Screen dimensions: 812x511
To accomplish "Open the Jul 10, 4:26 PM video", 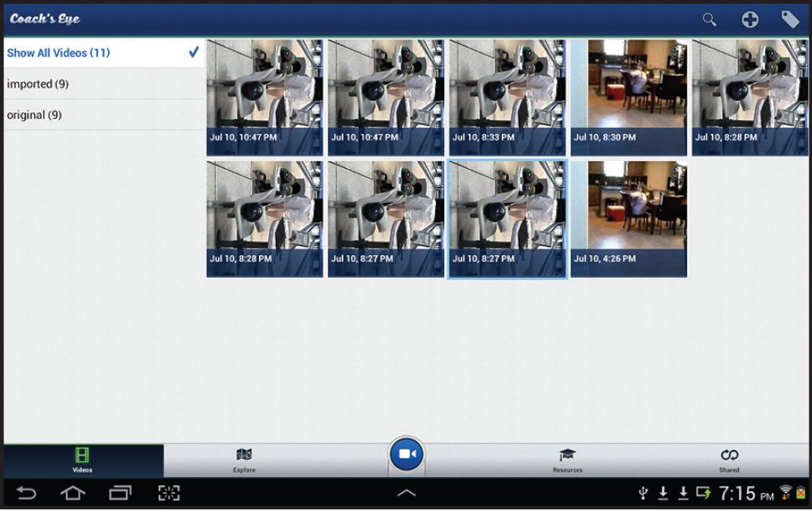I will click(628, 219).
